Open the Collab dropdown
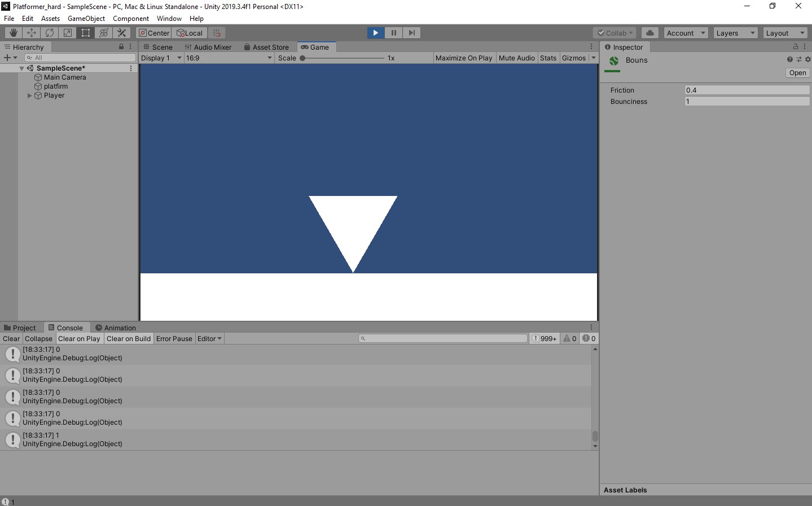The image size is (812, 506). click(x=615, y=33)
